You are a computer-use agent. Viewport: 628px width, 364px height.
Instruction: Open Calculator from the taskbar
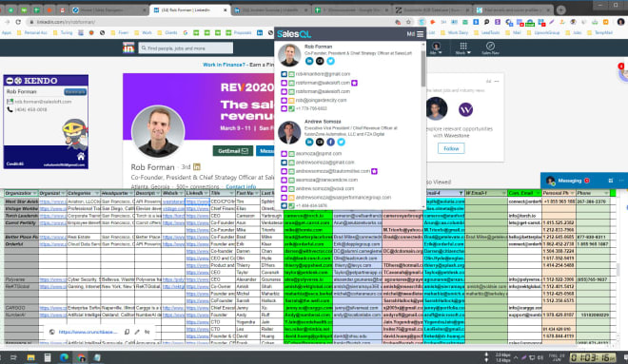click(x=48, y=357)
